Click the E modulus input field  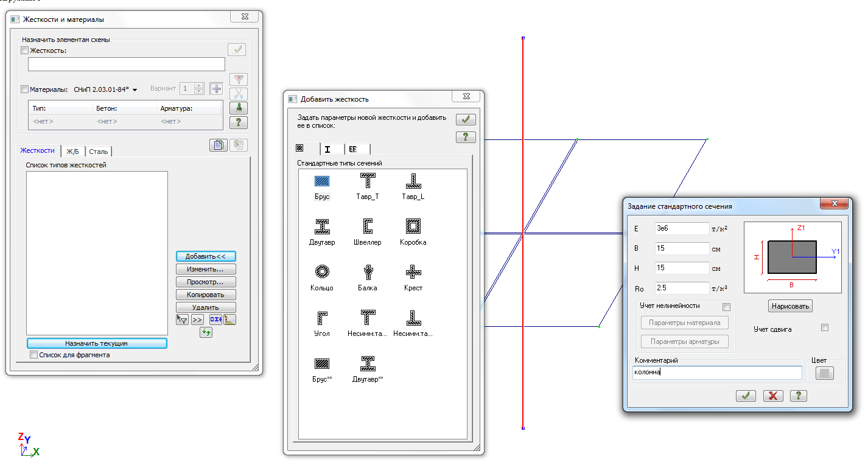[682, 228]
